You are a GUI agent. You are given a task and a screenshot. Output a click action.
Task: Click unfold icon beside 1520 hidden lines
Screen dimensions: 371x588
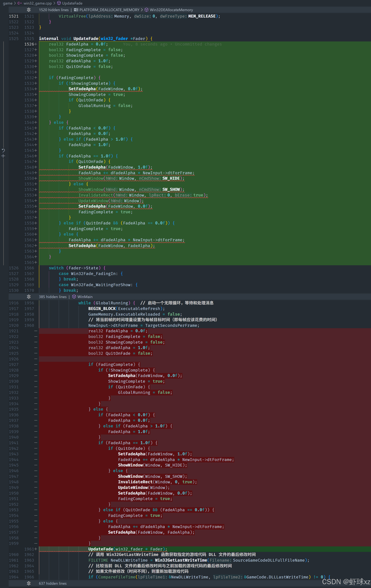pyautogui.click(x=29, y=10)
